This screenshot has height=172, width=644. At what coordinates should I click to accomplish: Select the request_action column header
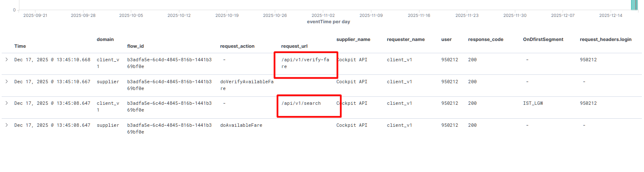click(x=237, y=46)
